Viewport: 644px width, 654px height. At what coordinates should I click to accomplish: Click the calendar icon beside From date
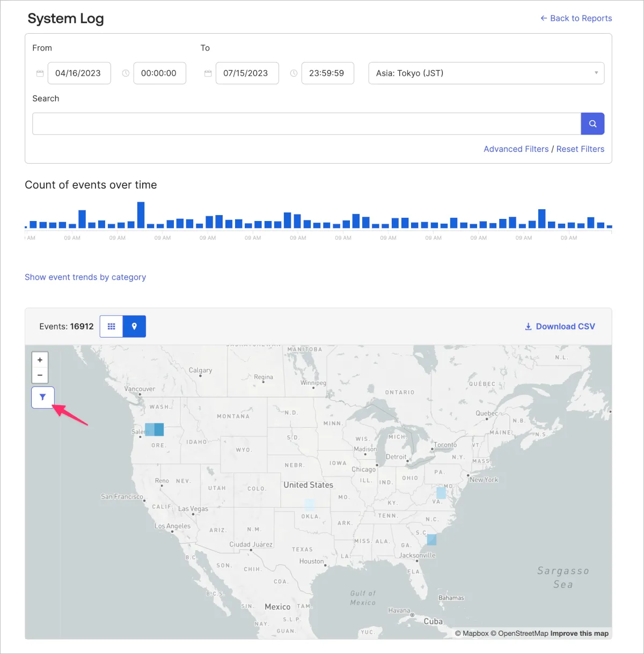[x=40, y=74]
